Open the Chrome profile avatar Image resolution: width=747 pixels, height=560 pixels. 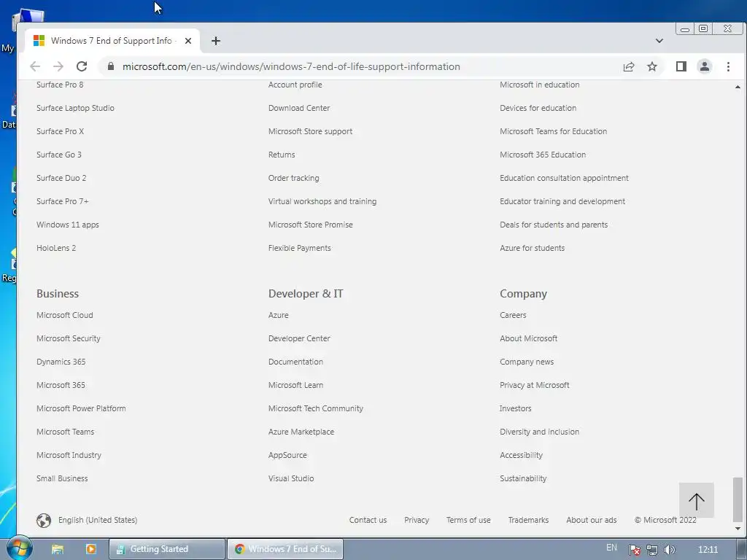(705, 66)
